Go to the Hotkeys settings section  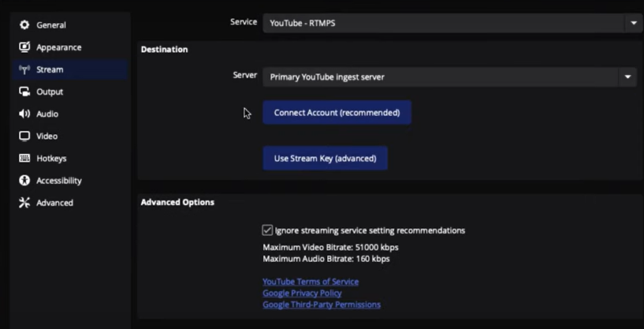click(x=51, y=159)
